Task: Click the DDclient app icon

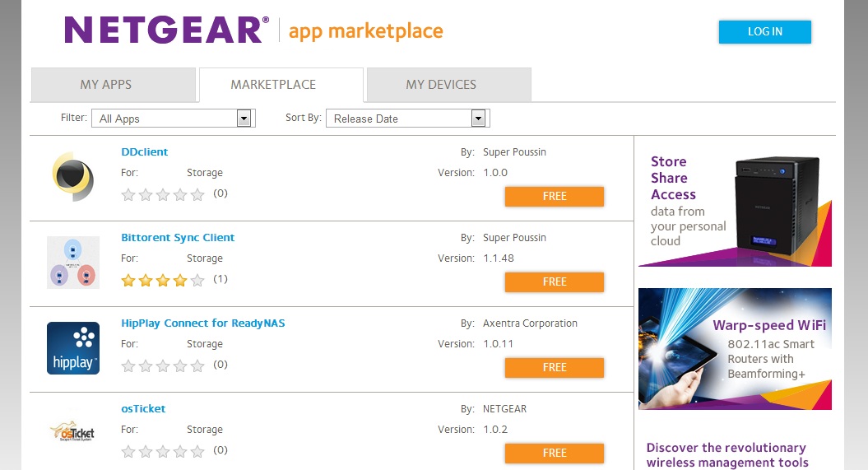Action: [73, 177]
